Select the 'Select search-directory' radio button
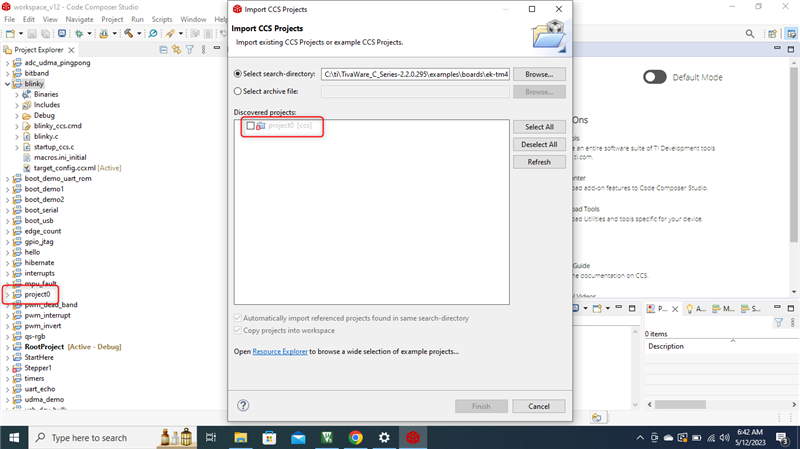 click(237, 74)
